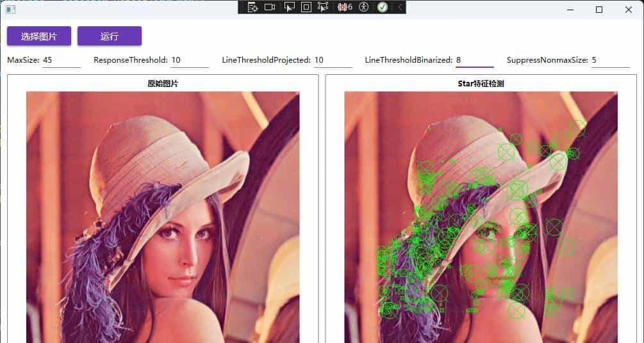The width and height of the screenshot is (644, 343).
Task: Click the accessibility scan icon
Action: [x=363, y=7]
